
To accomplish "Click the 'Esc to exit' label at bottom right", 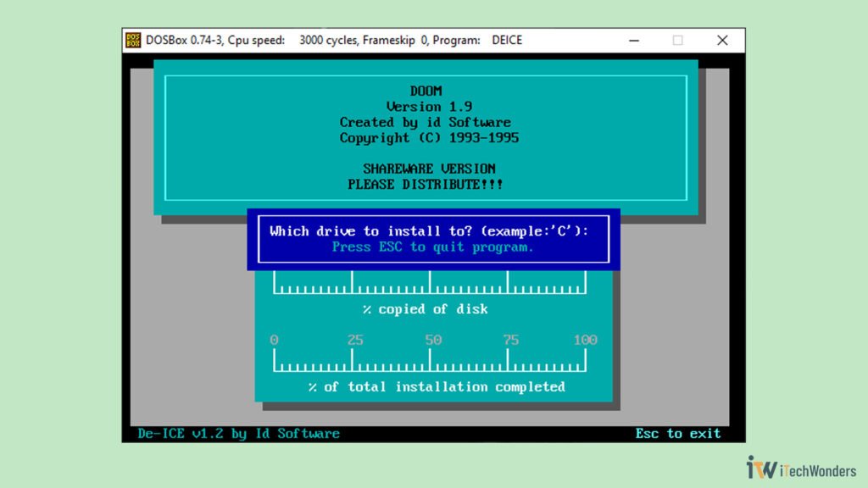I will pyautogui.click(x=677, y=433).
